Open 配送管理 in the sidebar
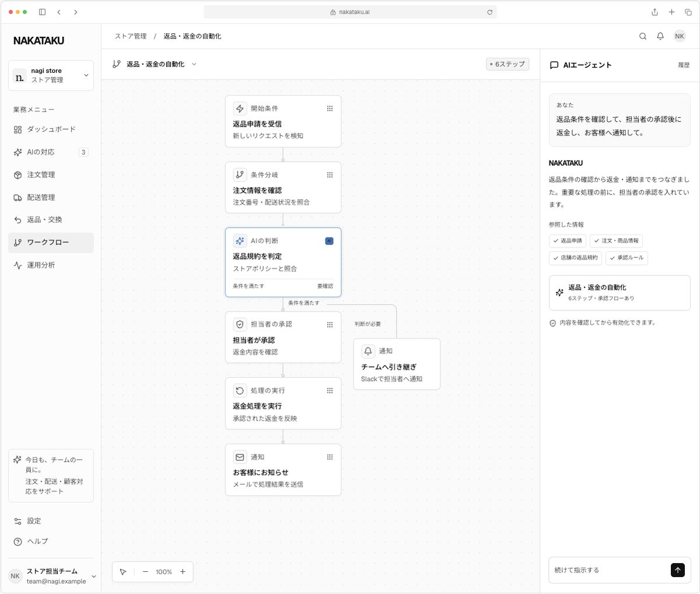700x594 pixels. [x=51, y=198]
